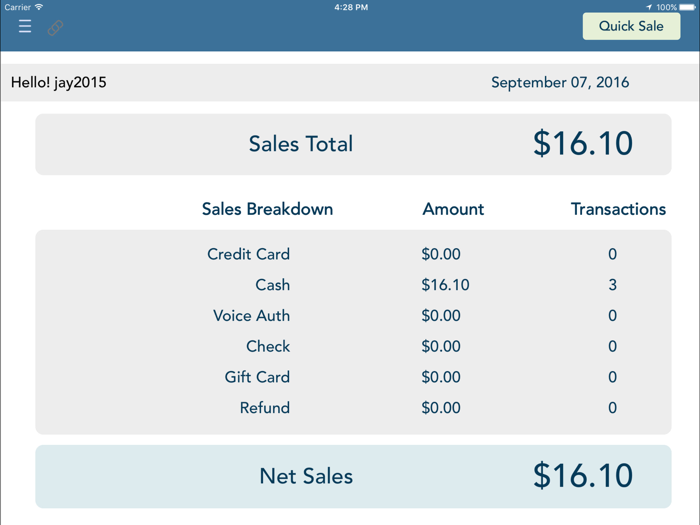Tap the Sales Breakdown header

coord(267,209)
